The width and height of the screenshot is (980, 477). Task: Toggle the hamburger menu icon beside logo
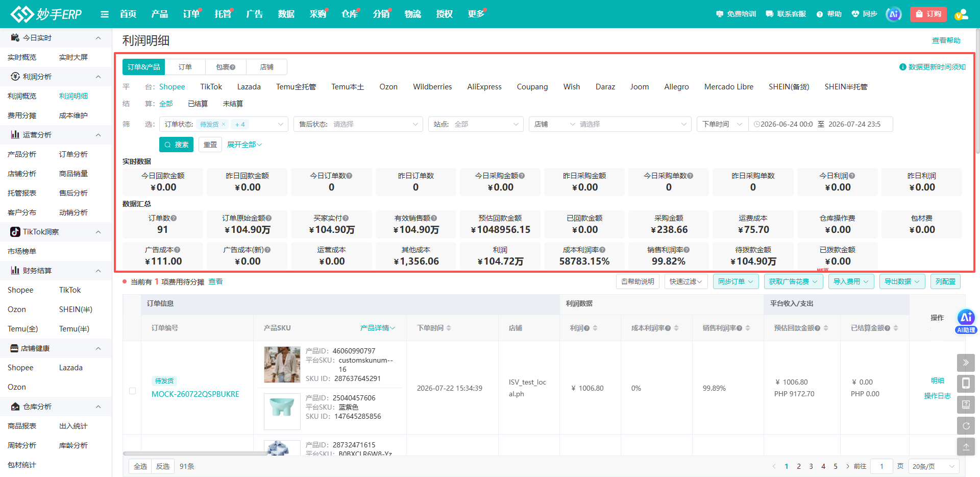pyautogui.click(x=105, y=14)
